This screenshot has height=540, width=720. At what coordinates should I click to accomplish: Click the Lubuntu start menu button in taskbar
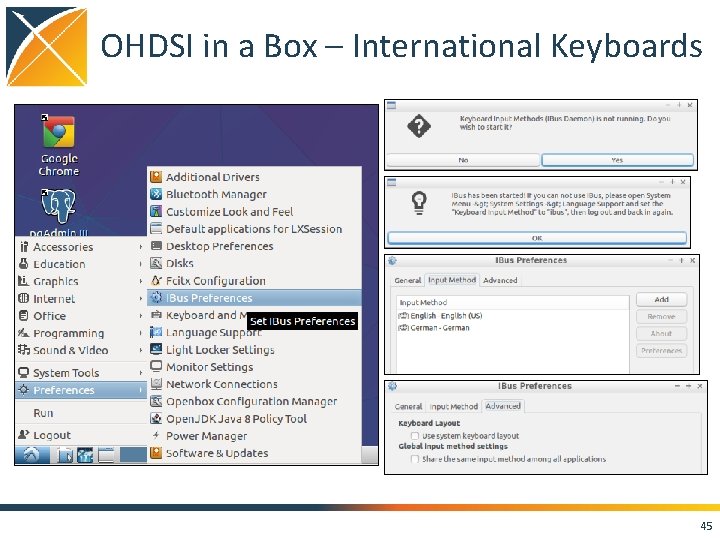point(32,455)
